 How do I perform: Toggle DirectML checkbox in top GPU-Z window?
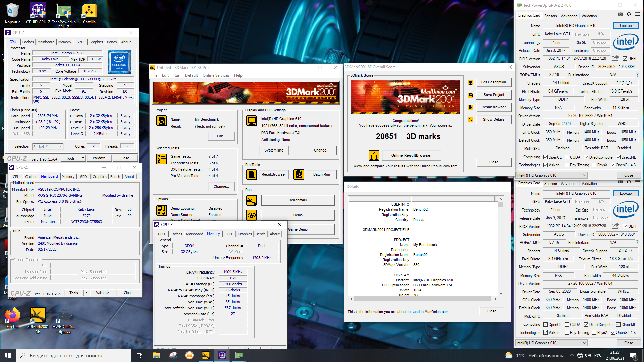(x=619, y=157)
